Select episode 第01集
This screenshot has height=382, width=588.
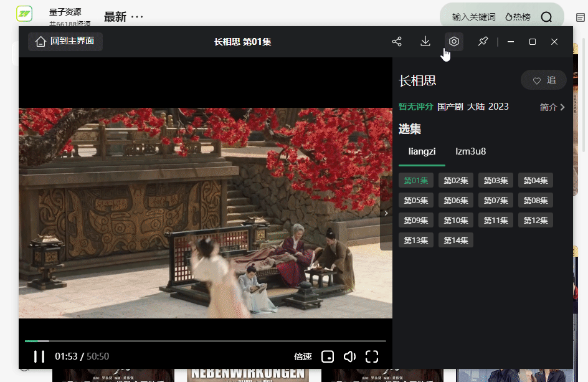click(x=416, y=181)
